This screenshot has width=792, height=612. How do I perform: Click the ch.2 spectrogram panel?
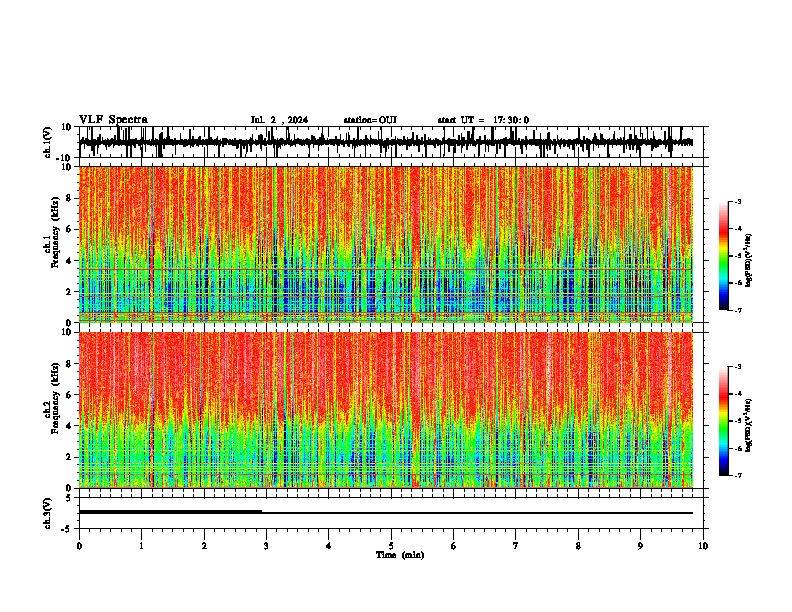pyautogui.click(x=386, y=410)
